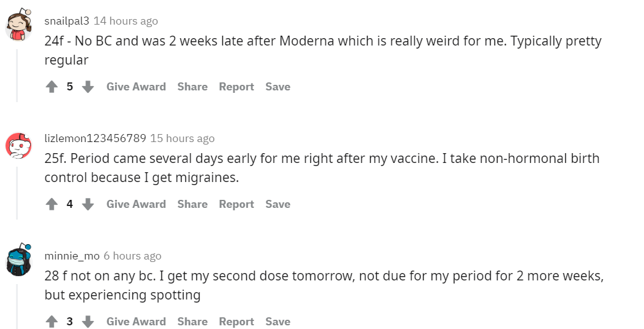
Task: Click minnie_mo's avatar image
Action: coord(18,260)
